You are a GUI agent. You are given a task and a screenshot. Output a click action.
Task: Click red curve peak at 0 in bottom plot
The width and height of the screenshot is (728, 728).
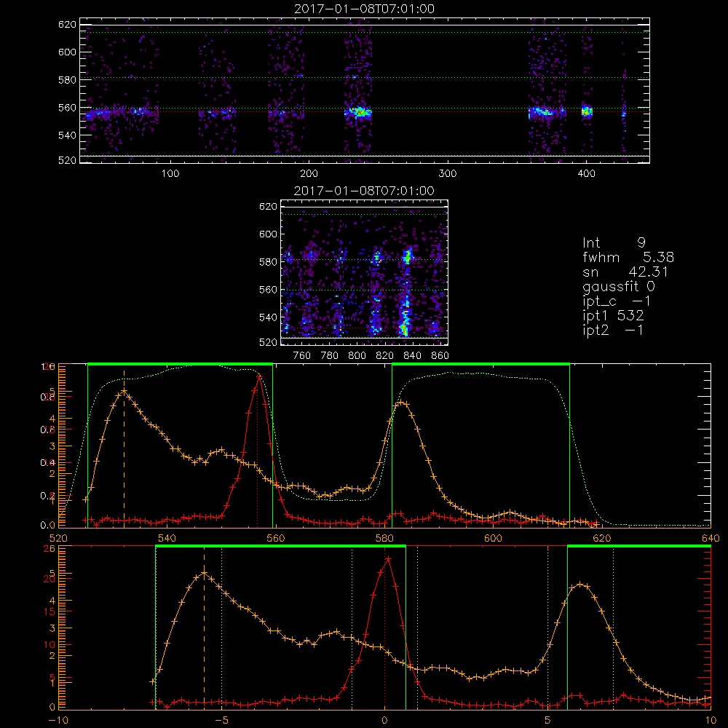(388, 558)
